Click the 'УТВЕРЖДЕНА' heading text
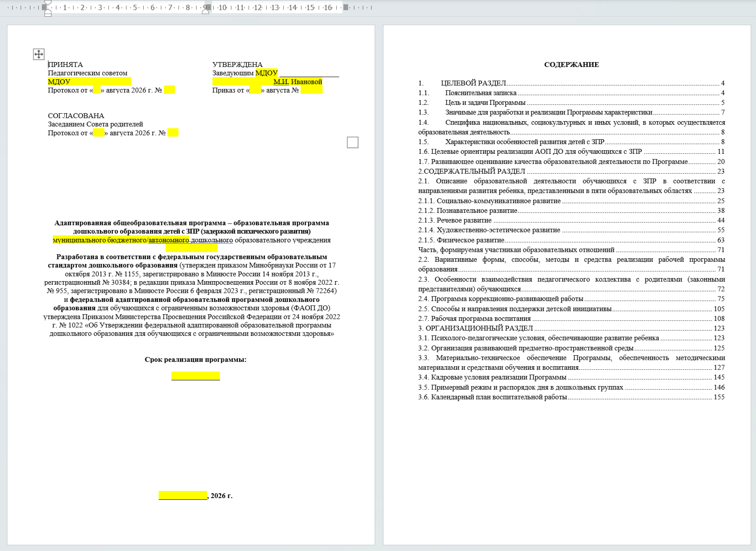Image resolution: width=756 pixels, height=551 pixels. tap(237, 65)
